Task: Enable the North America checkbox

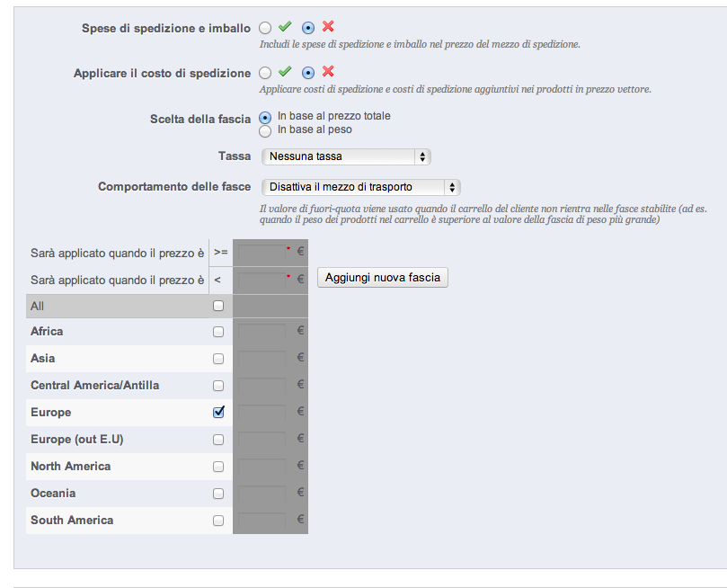Action: pos(218,467)
